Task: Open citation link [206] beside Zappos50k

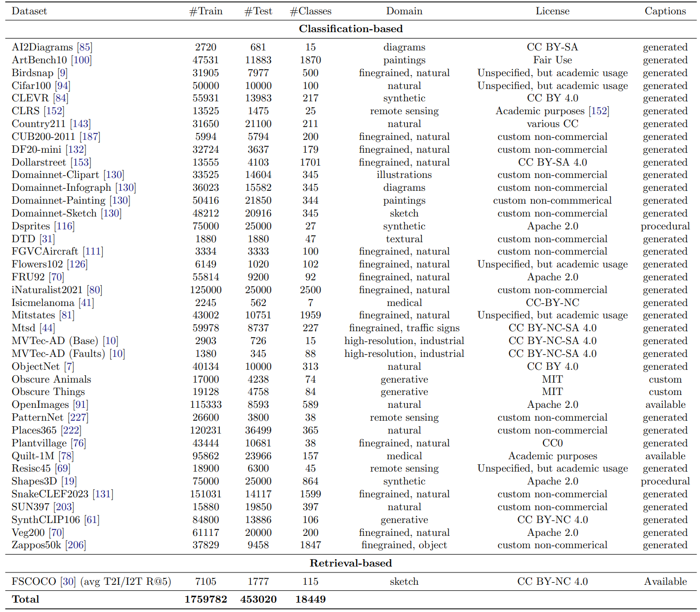Action: [76, 545]
